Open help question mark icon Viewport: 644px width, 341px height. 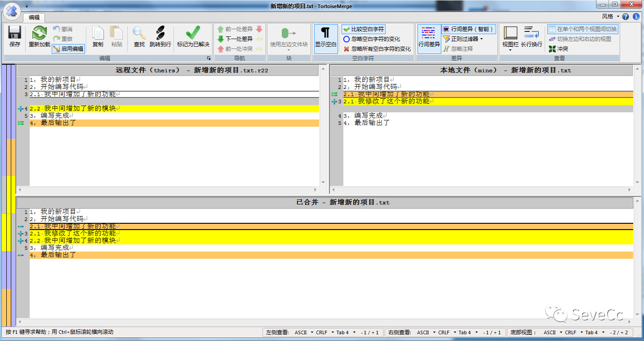click(626, 17)
